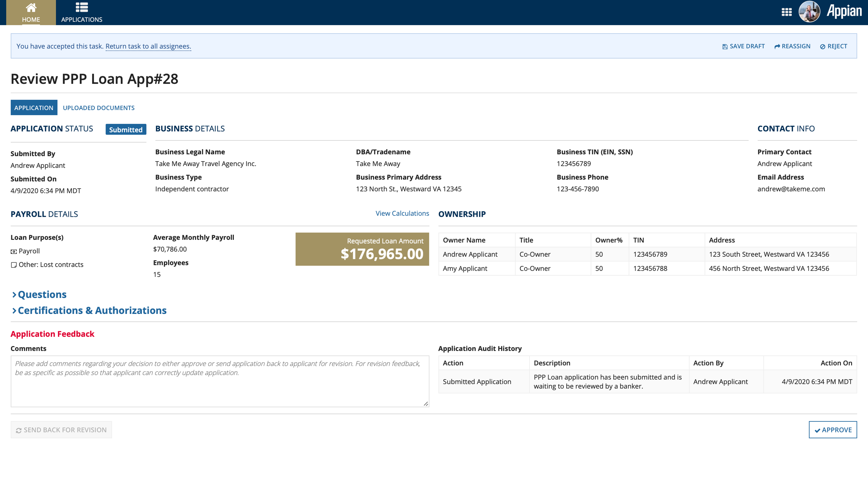Click the Requested Loan Amount $176,965.00 box
Screen dimensions: 868x502
coord(362,249)
